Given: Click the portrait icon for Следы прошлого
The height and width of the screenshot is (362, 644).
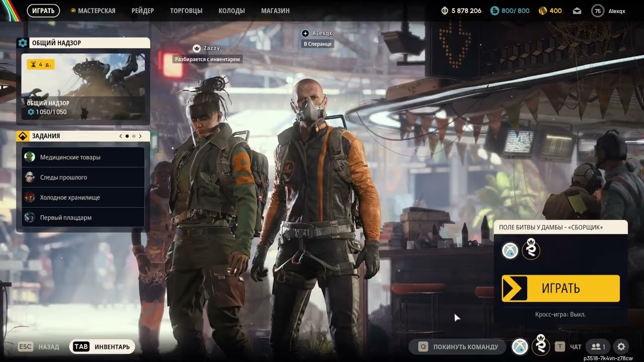Looking at the screenshot, I should coord(30,177).
